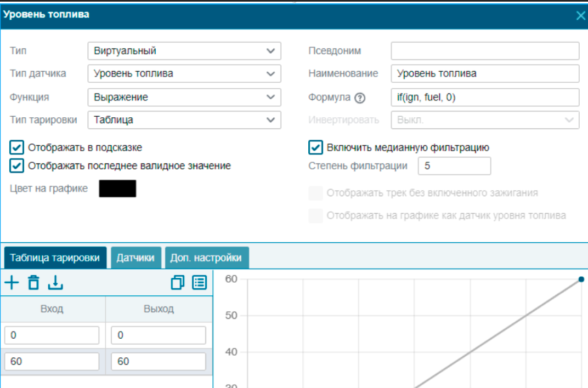The width and height of the screenshot is (588, 388).
Task: Click the Степень фильтрации input field
Action: coord(455,166)
